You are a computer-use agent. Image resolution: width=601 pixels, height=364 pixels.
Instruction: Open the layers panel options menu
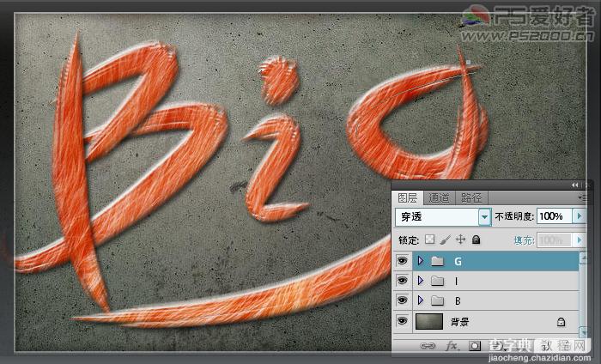583,197
